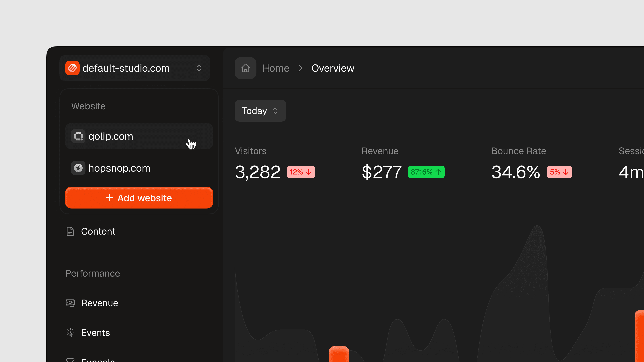Click the Add website button

139,198
